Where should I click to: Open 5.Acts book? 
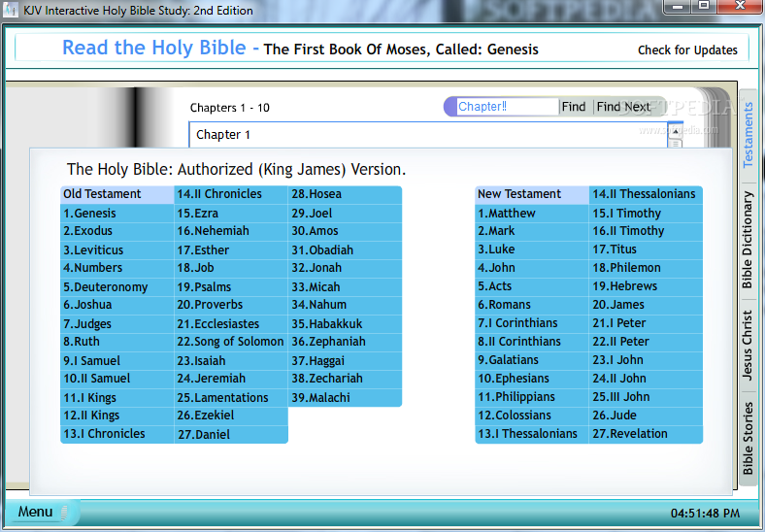532,287
